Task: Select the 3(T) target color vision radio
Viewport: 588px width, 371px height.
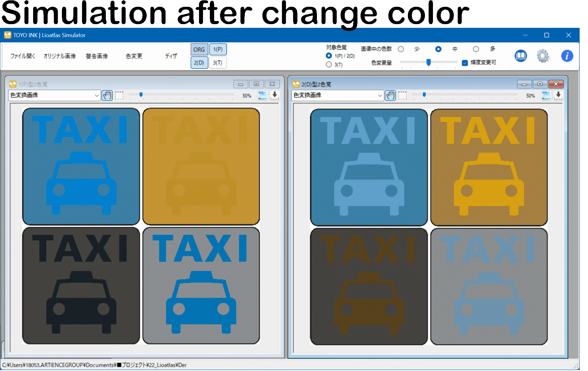Action: click(329, 65)
